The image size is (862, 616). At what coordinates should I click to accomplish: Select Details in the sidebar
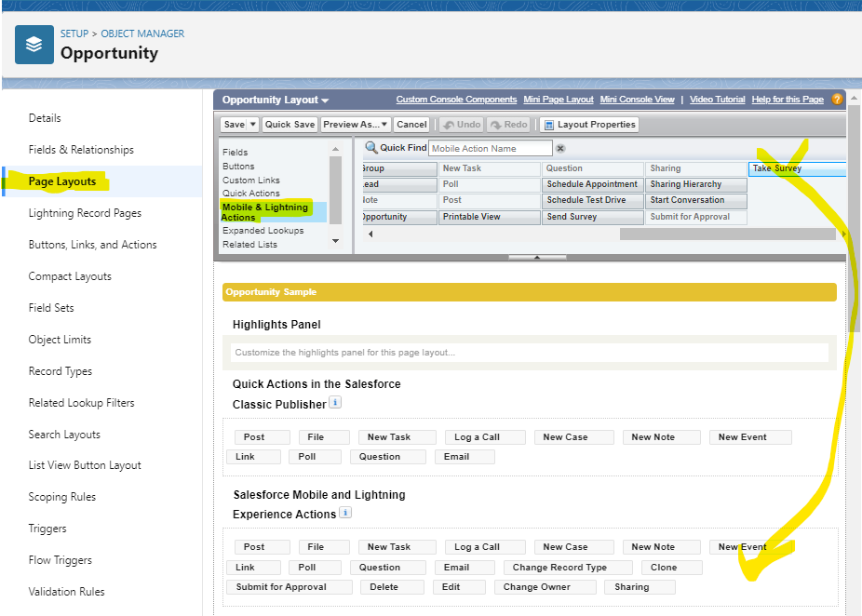45,118
